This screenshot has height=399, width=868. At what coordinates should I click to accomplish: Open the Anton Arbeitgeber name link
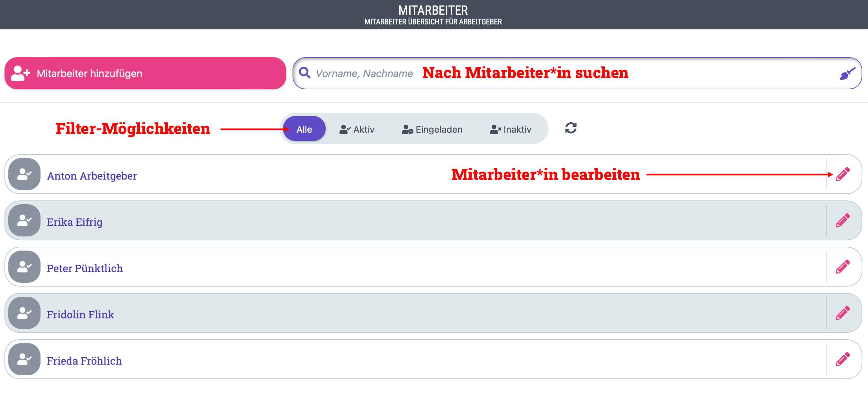click(x=92, y=176)
